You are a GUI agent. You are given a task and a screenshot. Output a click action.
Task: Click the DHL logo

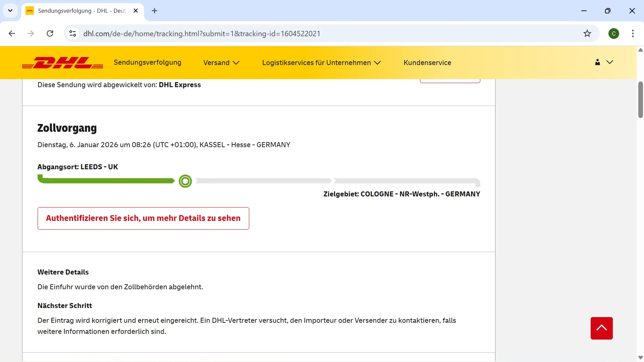pyautogui.click(x=62, y=63)
